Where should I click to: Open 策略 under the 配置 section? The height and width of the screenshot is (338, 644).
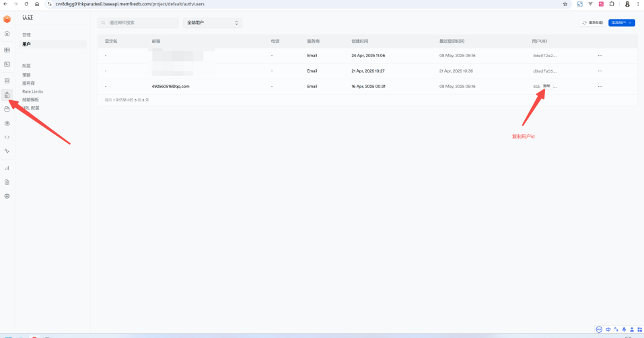26,75
